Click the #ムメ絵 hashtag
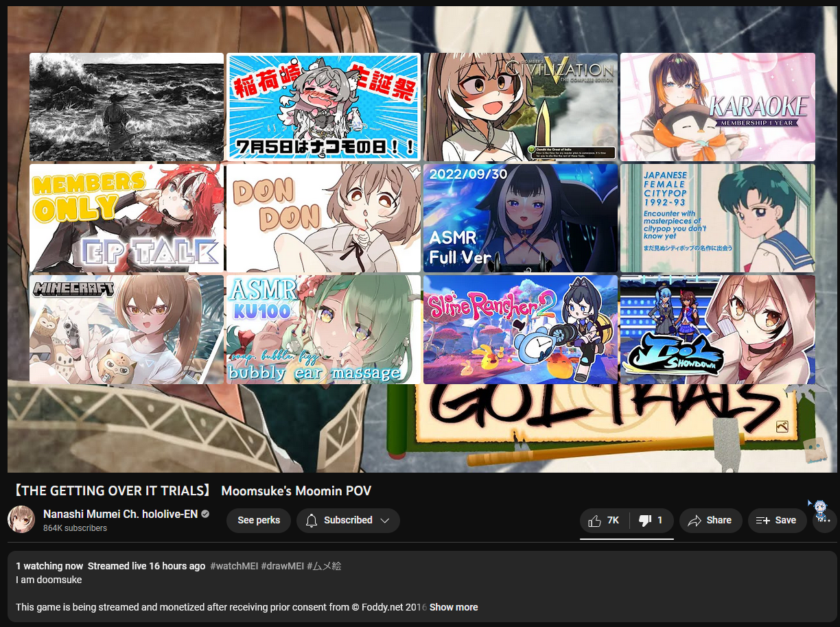 (324, 566)
